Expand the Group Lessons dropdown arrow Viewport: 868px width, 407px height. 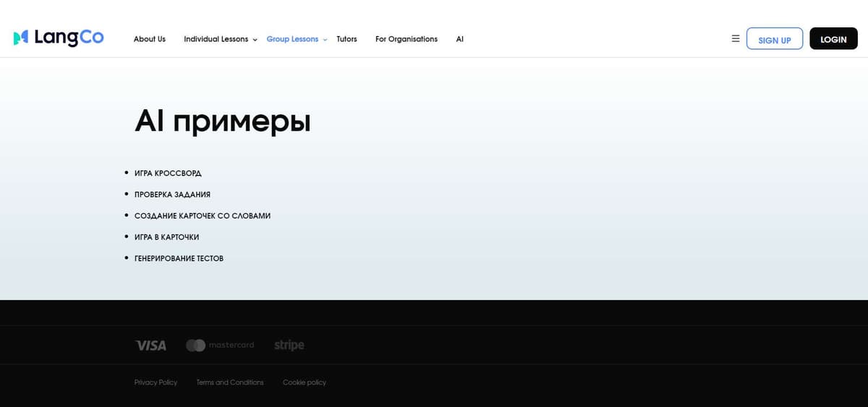(325, 40)
